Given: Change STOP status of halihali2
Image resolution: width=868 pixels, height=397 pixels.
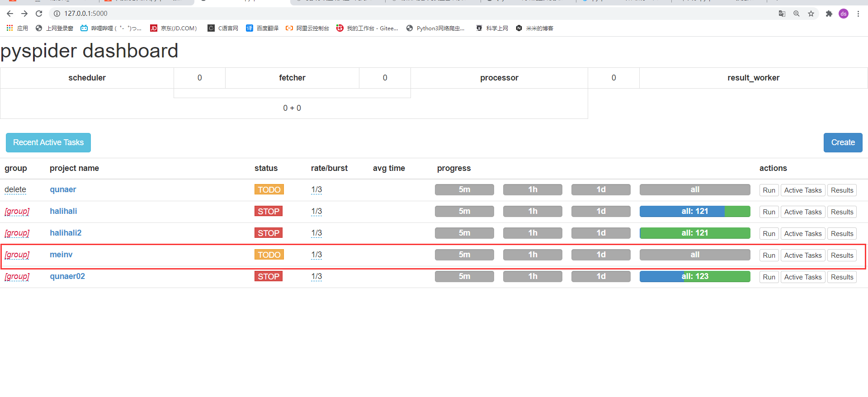Looking at the screenshot, I should (x=269, y=233).
